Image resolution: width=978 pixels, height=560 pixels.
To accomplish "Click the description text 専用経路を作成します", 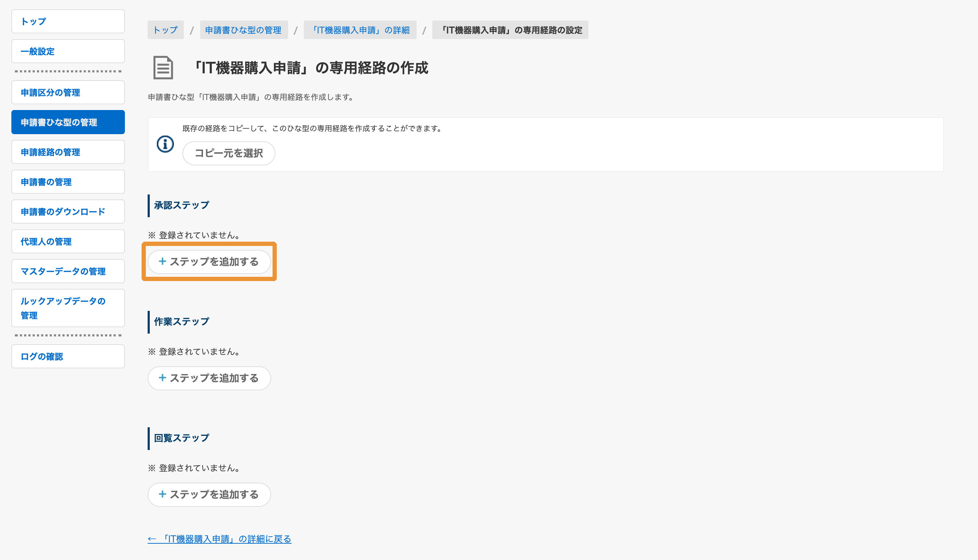I will [251, 97].
